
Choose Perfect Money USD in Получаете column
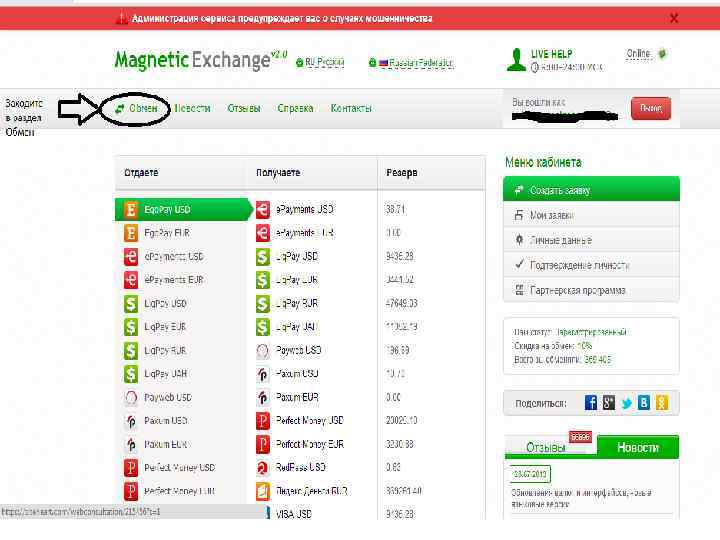[300, 421]
